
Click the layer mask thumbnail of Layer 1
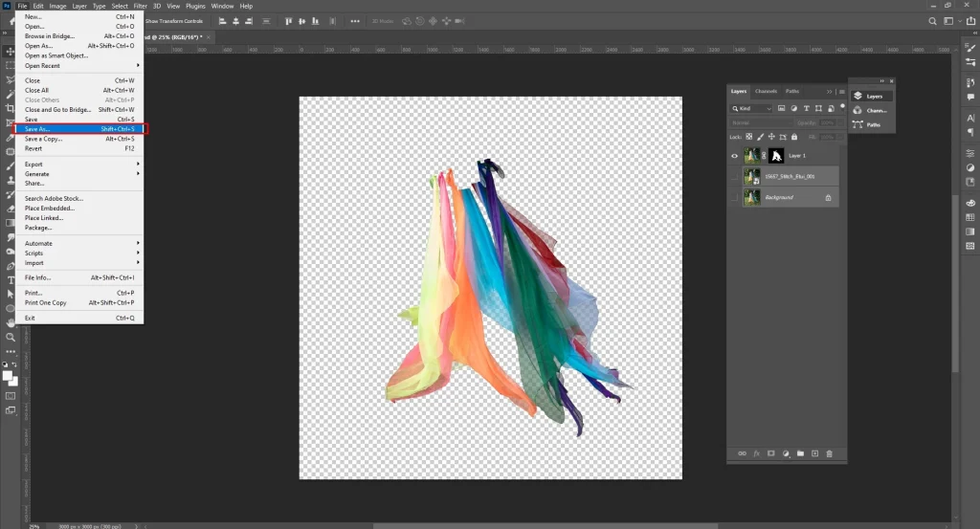pos(776,155)
